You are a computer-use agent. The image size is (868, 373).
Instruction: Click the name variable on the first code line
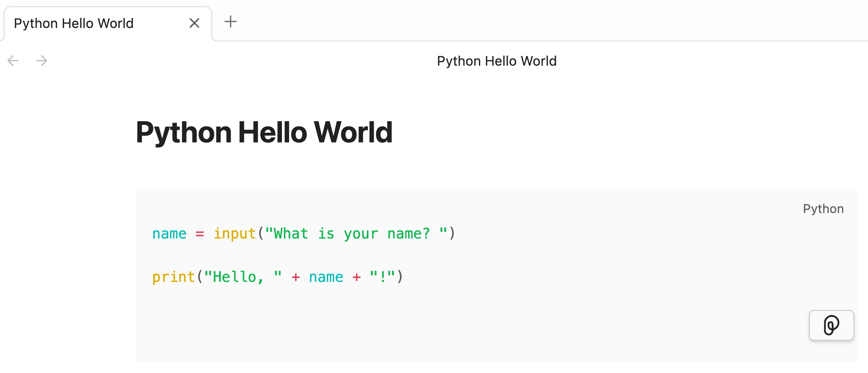pyautogui.click(x=169, y=233)
